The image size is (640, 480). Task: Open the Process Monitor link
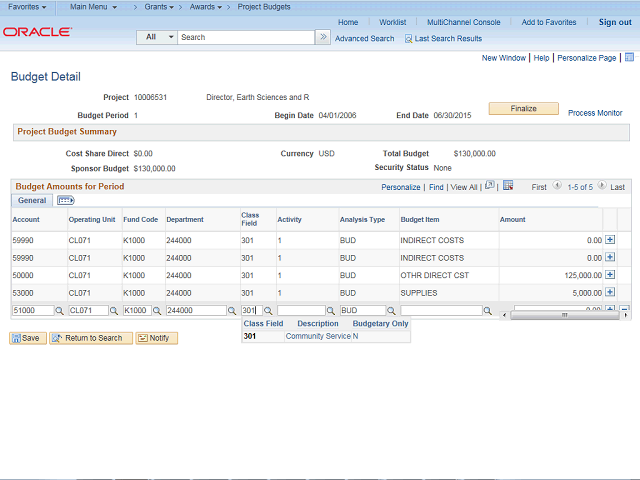point(595,113)
